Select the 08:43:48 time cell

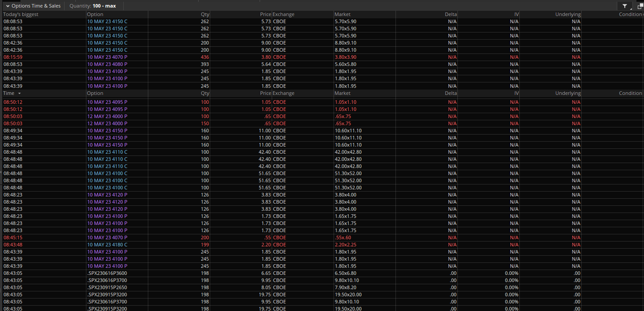click(x=13, y=244)
